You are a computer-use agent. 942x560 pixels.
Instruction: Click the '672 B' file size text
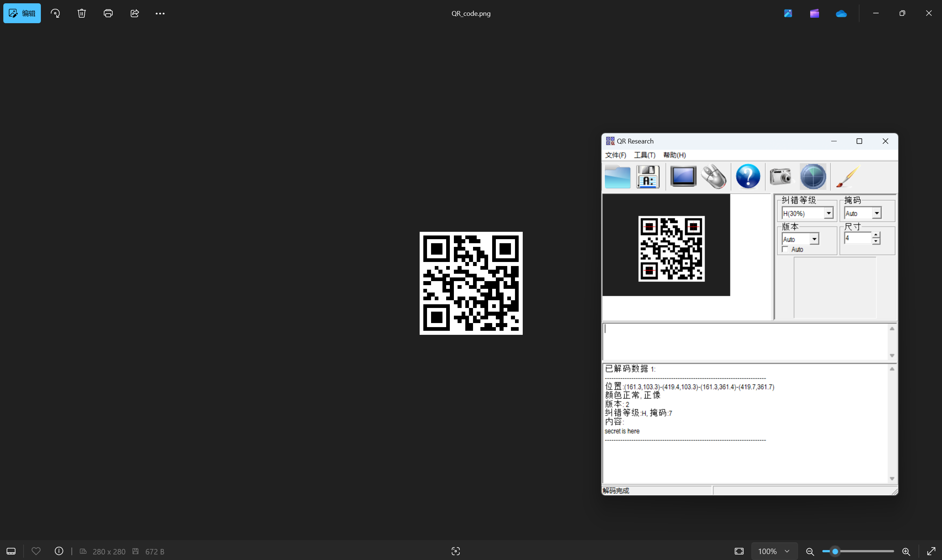point(155,552)
